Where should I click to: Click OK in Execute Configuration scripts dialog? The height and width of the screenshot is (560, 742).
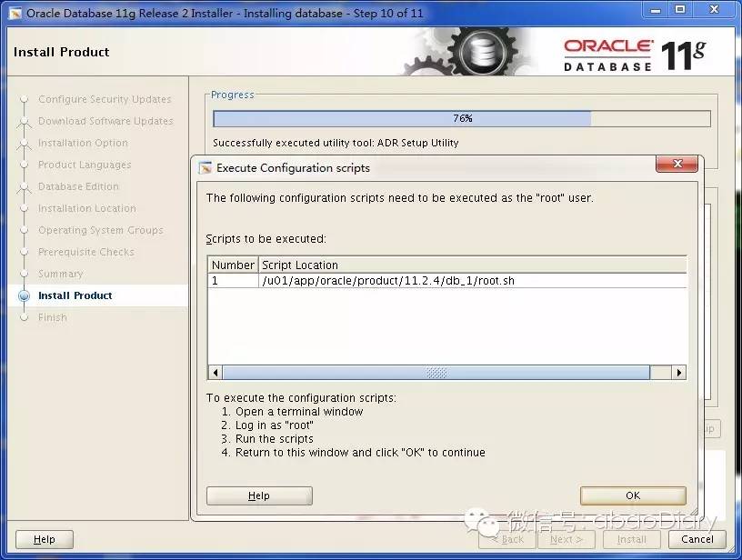[x=633, y=495]
